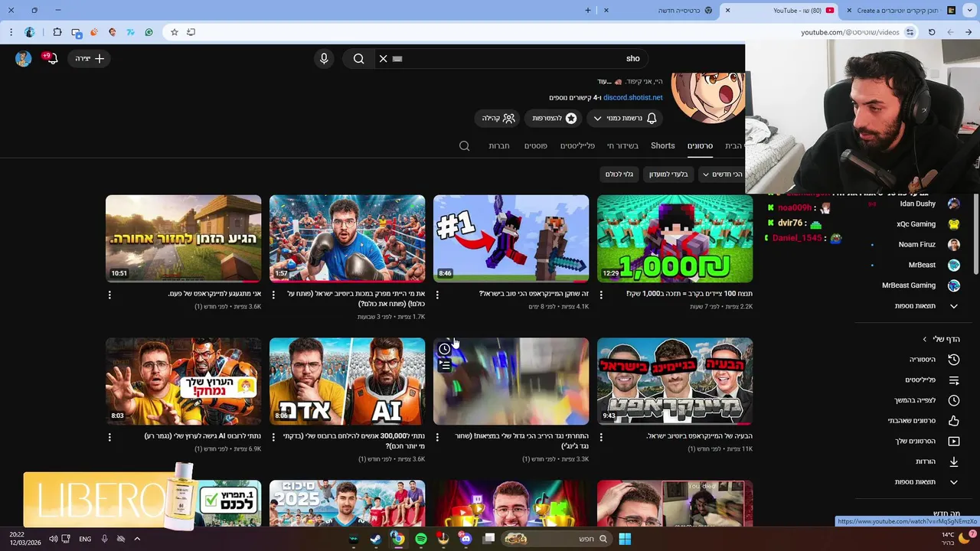Reload the page in Chrome

[x=932, y=32]
